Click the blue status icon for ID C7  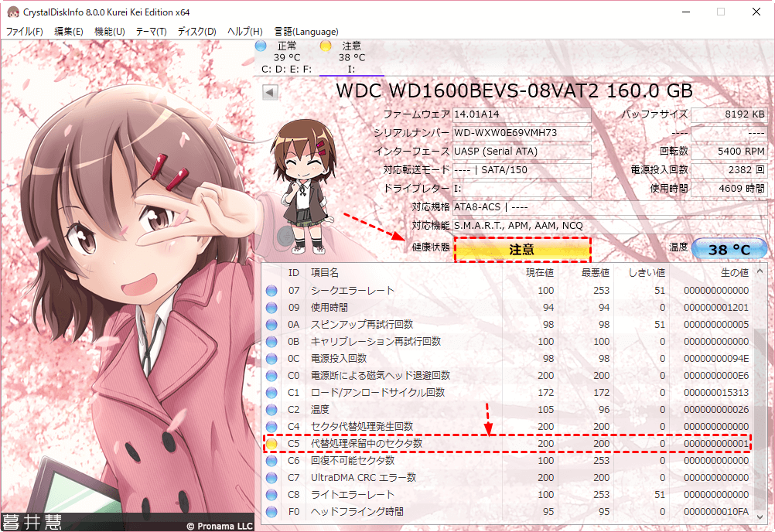click(x=271, y=478)
